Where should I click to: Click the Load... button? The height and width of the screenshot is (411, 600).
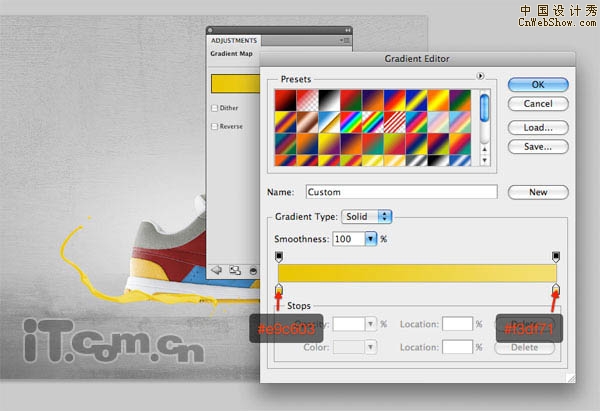tap(531, 127)
